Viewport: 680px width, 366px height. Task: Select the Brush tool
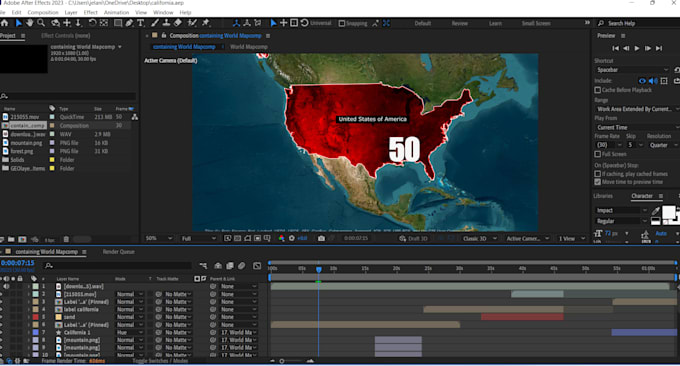tap(155, 23)
